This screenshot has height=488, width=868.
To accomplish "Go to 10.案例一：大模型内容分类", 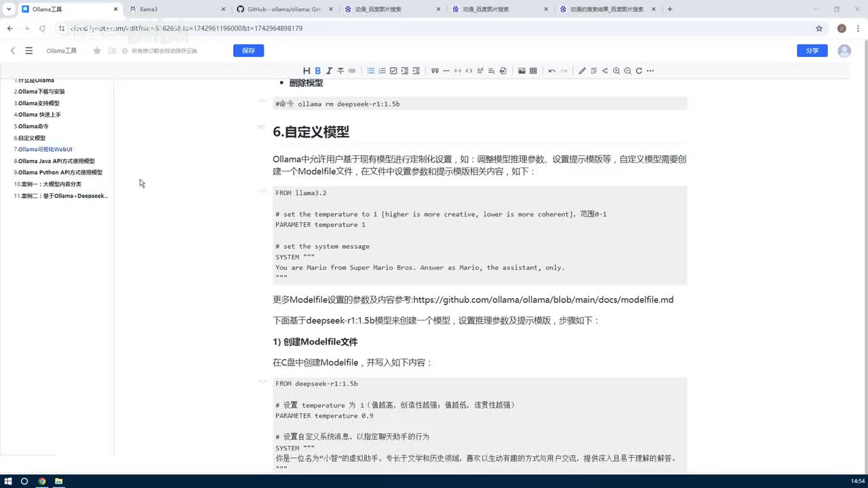I will pos(47,184).
